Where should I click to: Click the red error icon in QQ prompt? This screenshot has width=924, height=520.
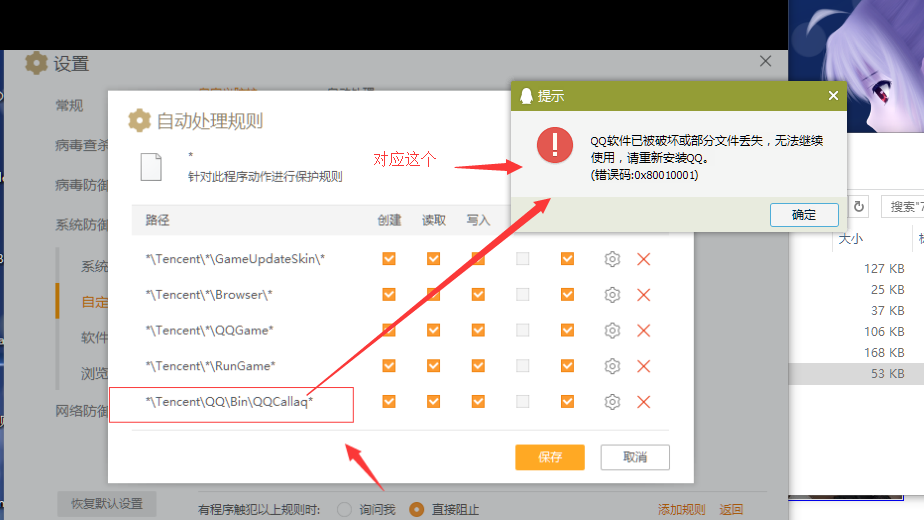pyautogui.click(x=554, y=146)
